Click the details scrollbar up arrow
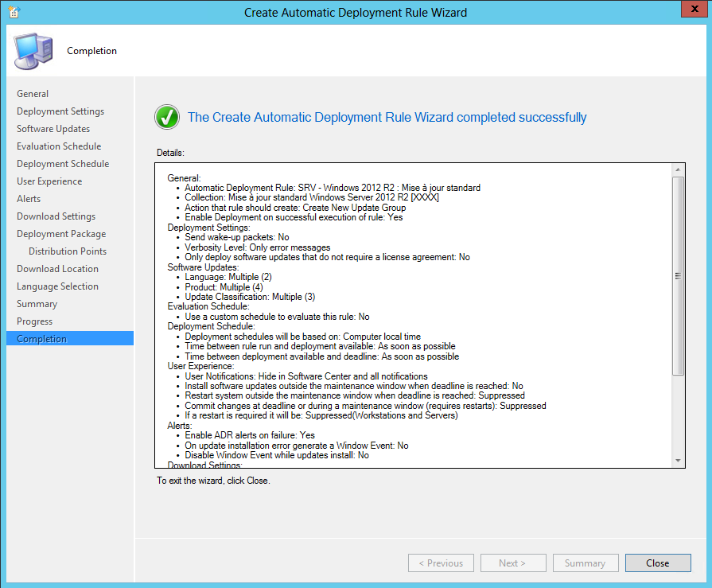Viewport: 712px width, 588px height. (678, 169)
